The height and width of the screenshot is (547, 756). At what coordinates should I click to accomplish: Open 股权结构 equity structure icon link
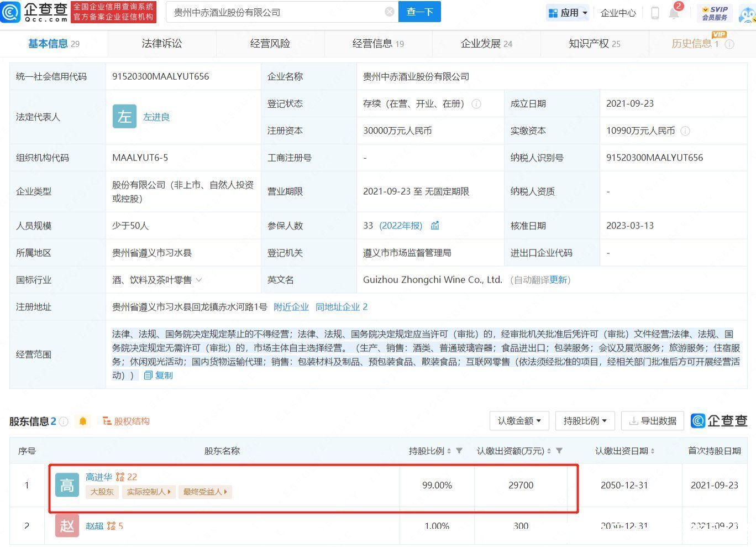pos(126,421)
